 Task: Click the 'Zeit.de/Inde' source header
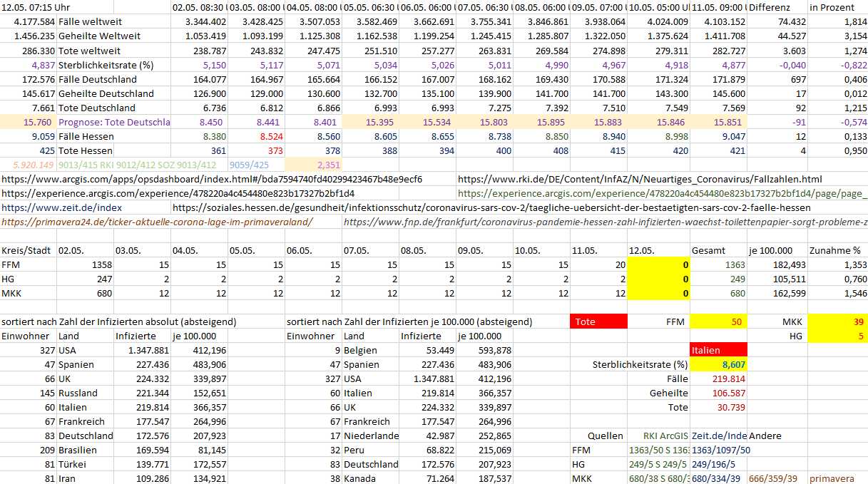720,436
